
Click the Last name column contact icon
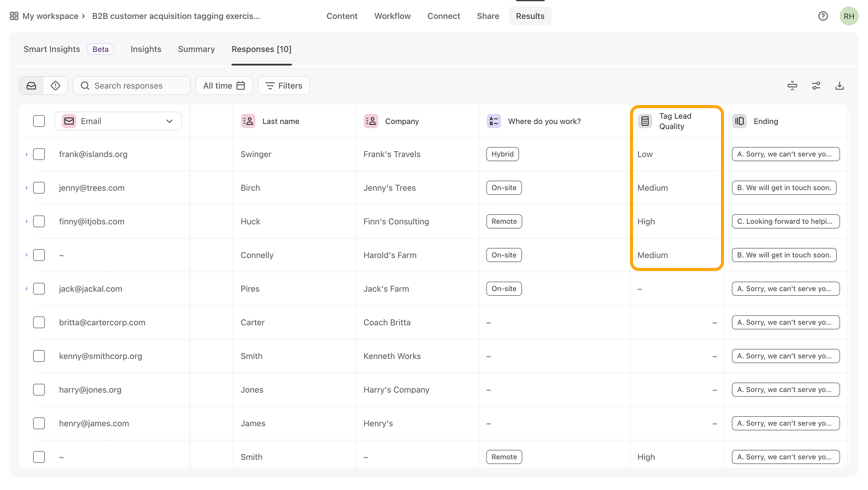[x=249, y=121]
